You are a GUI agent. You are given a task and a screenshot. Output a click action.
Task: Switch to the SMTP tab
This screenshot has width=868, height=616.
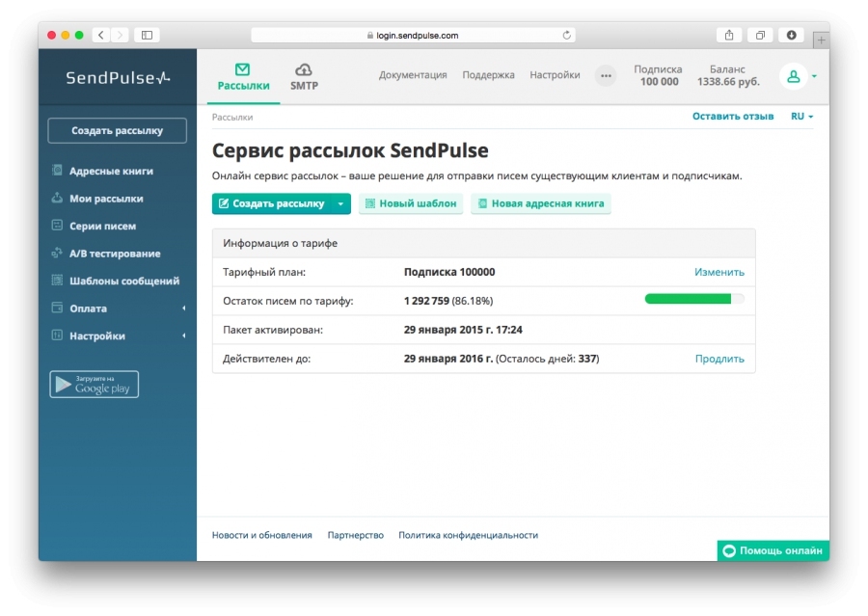(304, 77)
